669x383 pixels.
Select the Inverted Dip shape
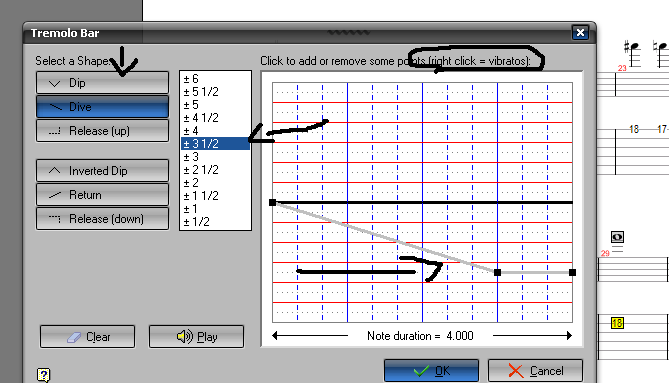102,171
